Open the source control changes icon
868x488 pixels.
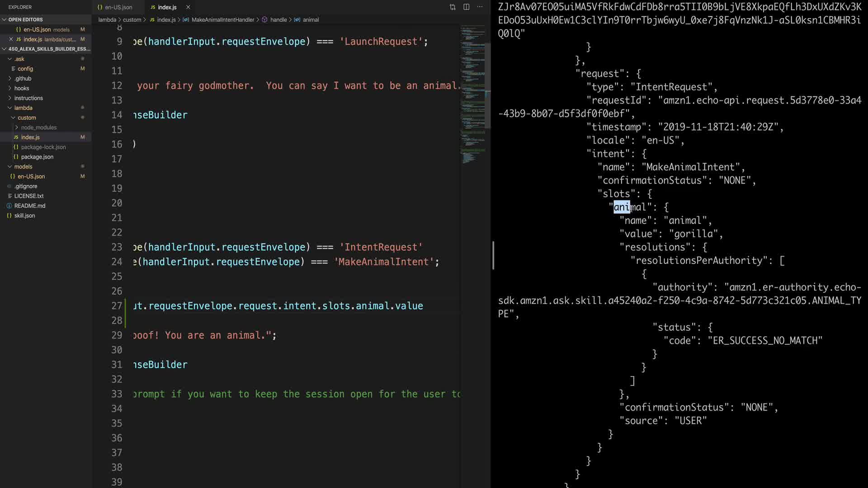(453, 7)
